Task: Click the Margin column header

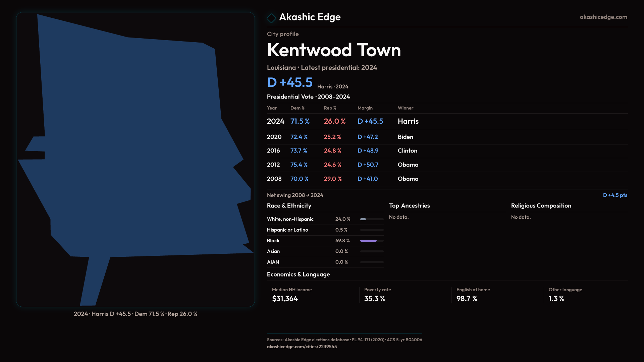Action: (365, 108)
